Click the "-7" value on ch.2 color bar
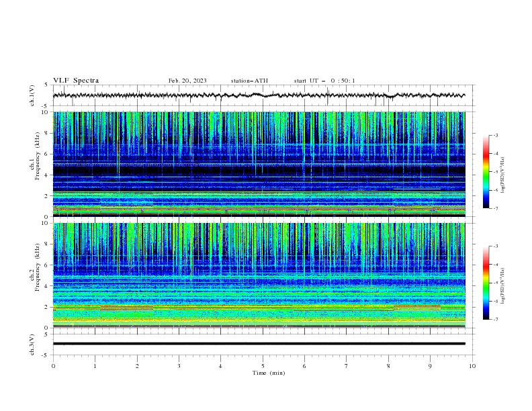Viewport: 532px width, 411px height. point(495,319)
